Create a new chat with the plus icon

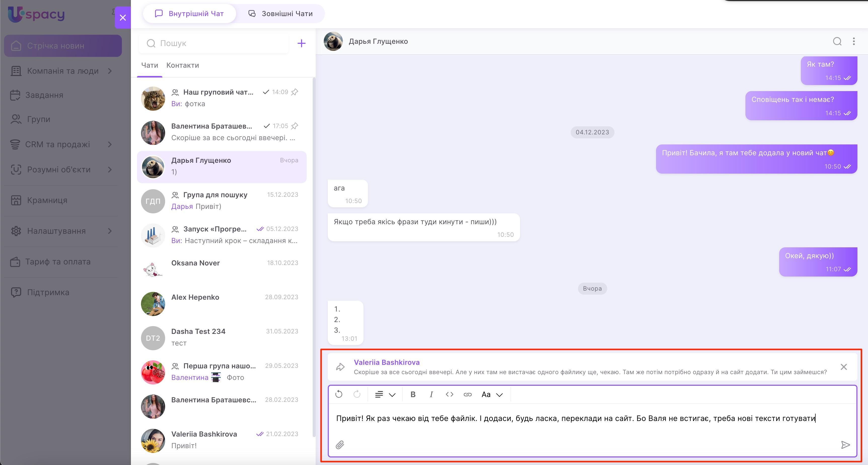(301, 43)
